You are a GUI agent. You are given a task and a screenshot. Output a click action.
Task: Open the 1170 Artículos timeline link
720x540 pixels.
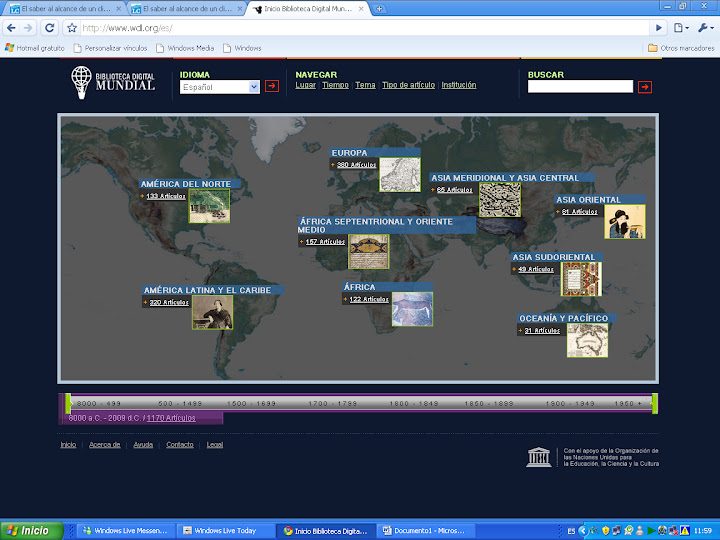[171, 418]
